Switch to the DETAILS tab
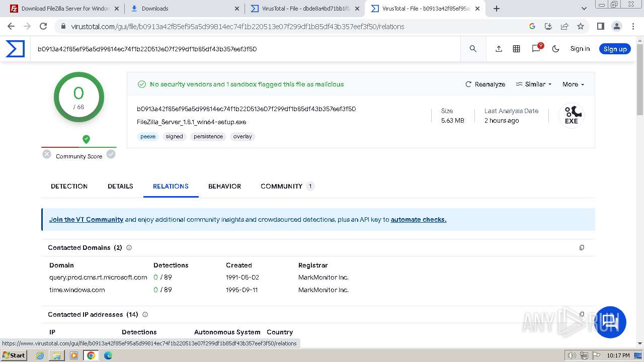Screen dimensions: 644x362 pos(120,186)
